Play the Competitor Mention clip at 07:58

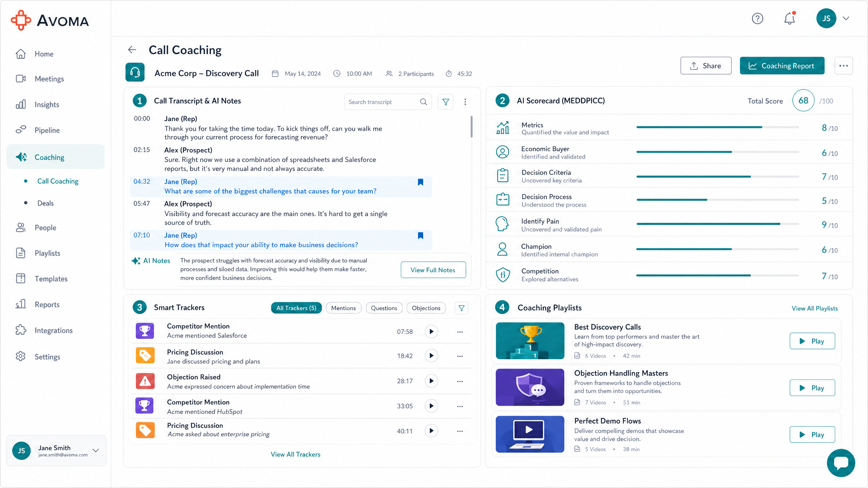[431, 331]
